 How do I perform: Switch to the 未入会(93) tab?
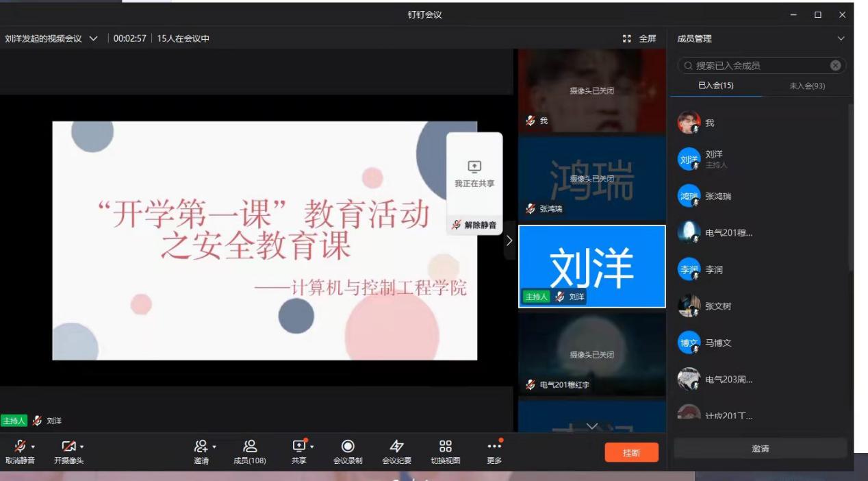807,86
